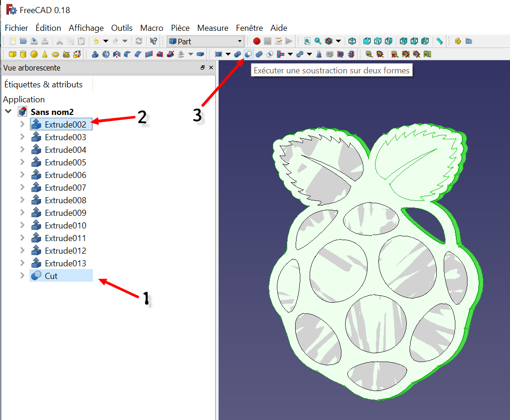Click the Measure linear icon
The image size is (510, 420).
369,54
